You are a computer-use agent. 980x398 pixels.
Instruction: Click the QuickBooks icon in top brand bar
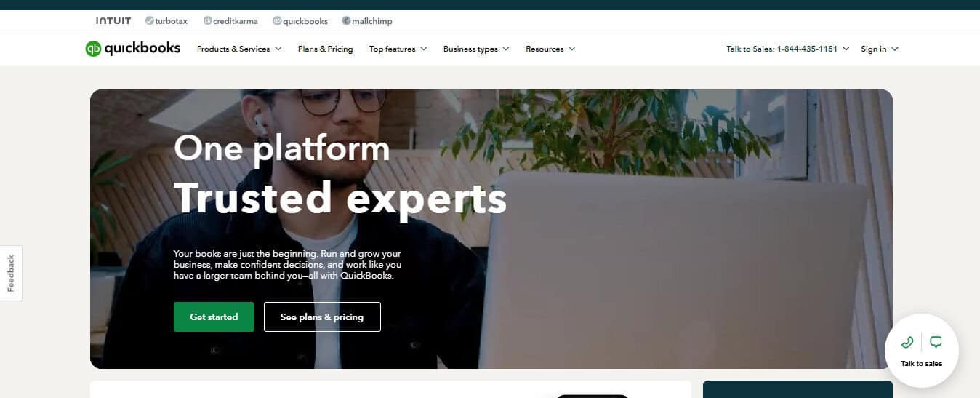pos(277,21)
